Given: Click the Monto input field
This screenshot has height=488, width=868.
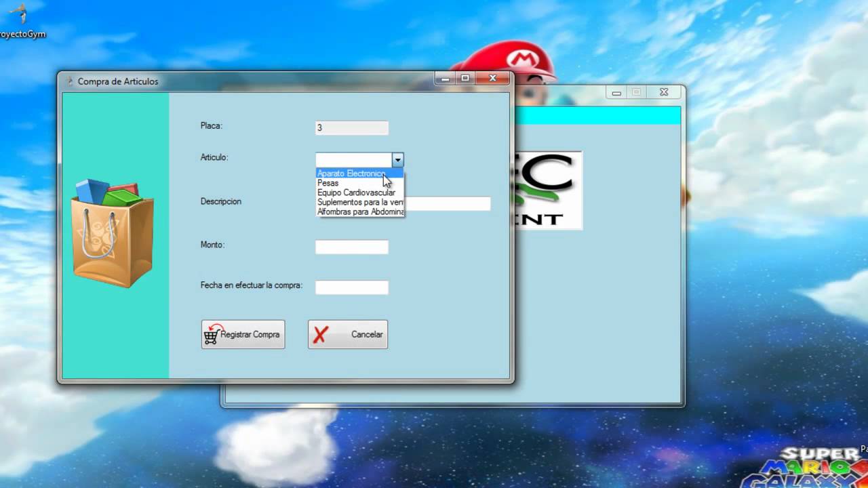Looking at the screenshot, I should point(352,247).
